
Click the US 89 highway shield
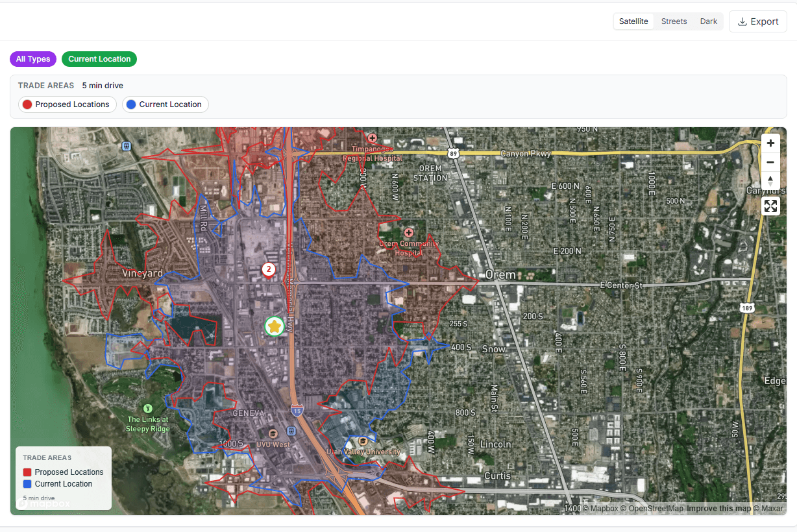(452, 154)
